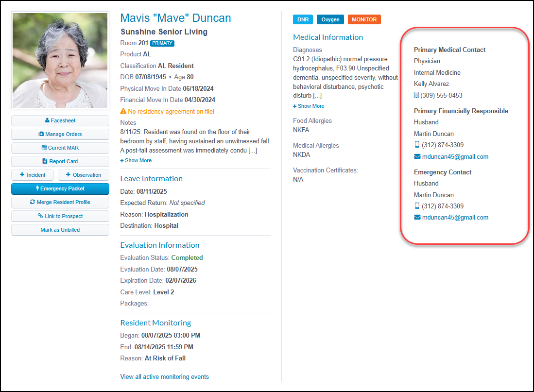Open Manage Orders
534x392 pixels.
coord(60,134)
